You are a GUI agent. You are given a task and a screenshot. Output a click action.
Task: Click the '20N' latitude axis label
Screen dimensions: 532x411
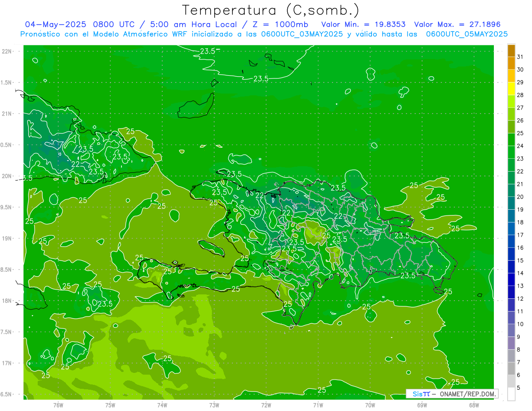tap(6, 176)
